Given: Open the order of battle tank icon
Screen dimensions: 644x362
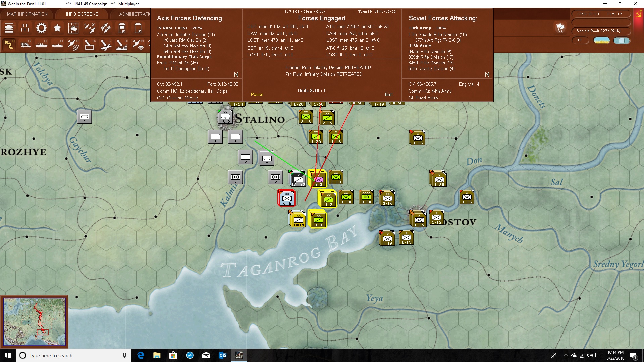Looking at the screenshot, I should tap(9, 28).
